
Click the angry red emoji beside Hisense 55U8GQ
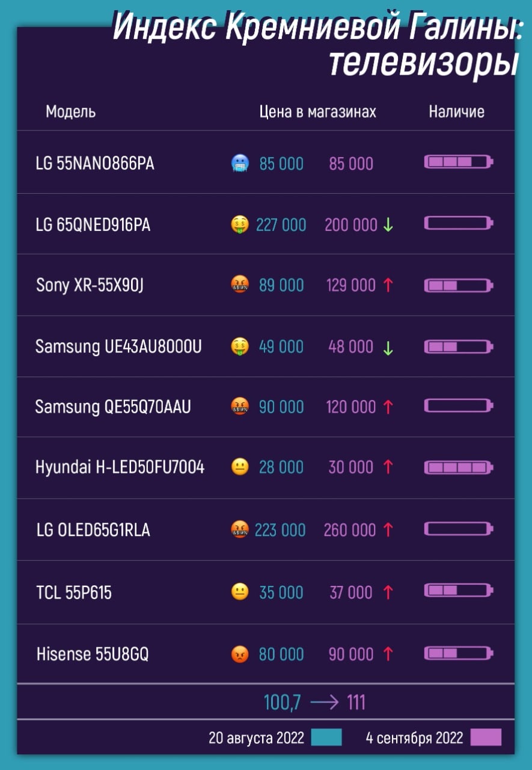pyautogui.click(x=240, y=654)
